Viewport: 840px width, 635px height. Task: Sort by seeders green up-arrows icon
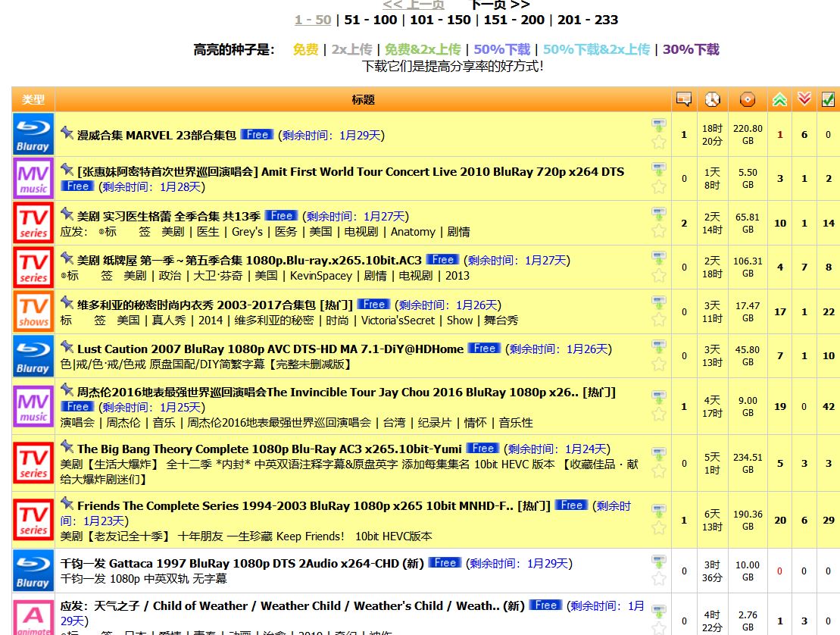click(x=780, y=99)
